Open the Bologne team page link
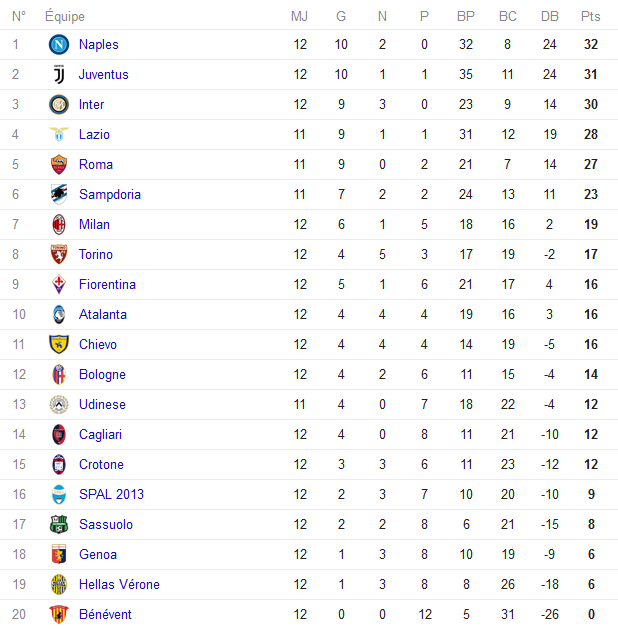The width and height of the screenshot is (618, 629). [x=102, y=374]
